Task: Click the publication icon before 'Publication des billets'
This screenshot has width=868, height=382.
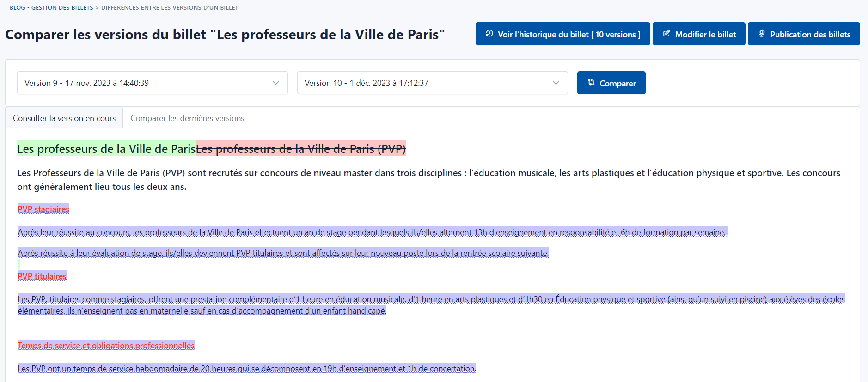Action: (x=762, y=34)
